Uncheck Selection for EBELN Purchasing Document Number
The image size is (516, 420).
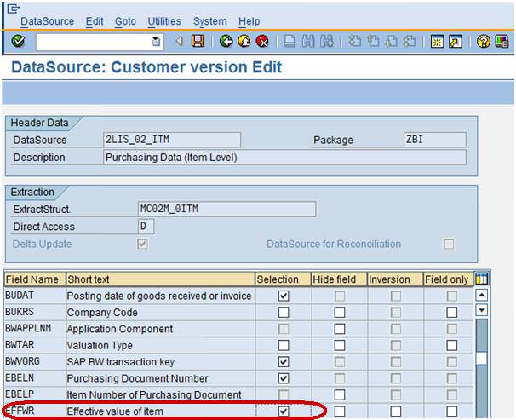pyautogui.click(x=284, y=378)
